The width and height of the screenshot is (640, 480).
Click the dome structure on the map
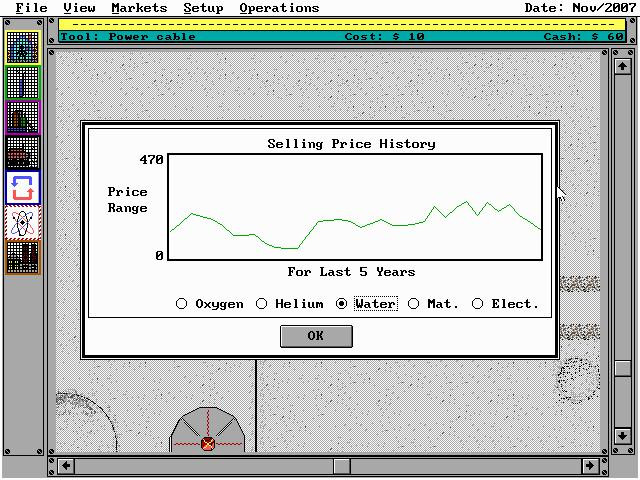(207, 430)
